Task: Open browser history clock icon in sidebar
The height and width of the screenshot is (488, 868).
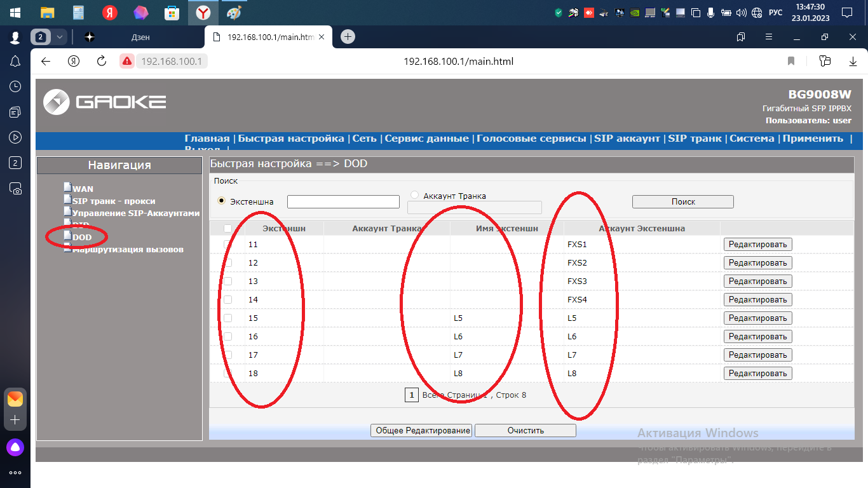Action: (15, 86)
